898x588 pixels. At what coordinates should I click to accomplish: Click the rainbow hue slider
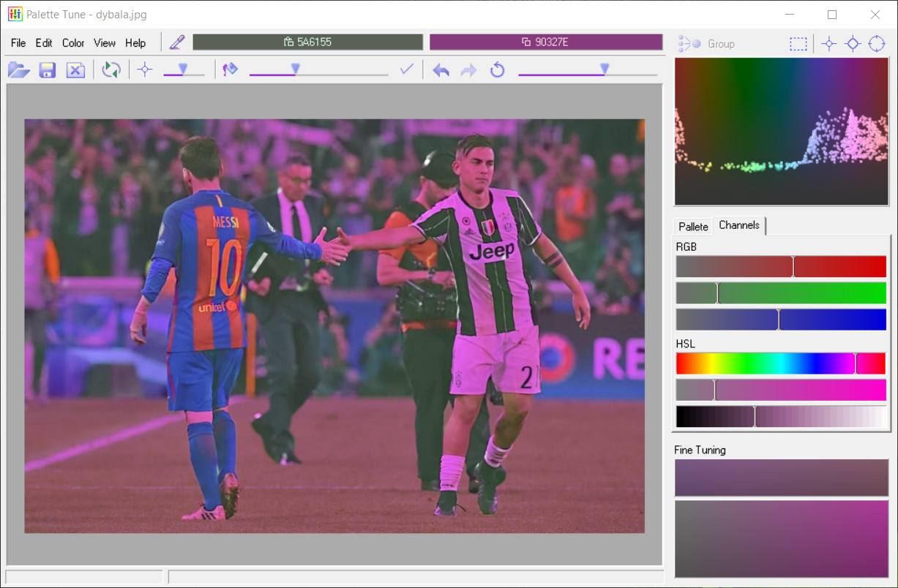point(781,363)
